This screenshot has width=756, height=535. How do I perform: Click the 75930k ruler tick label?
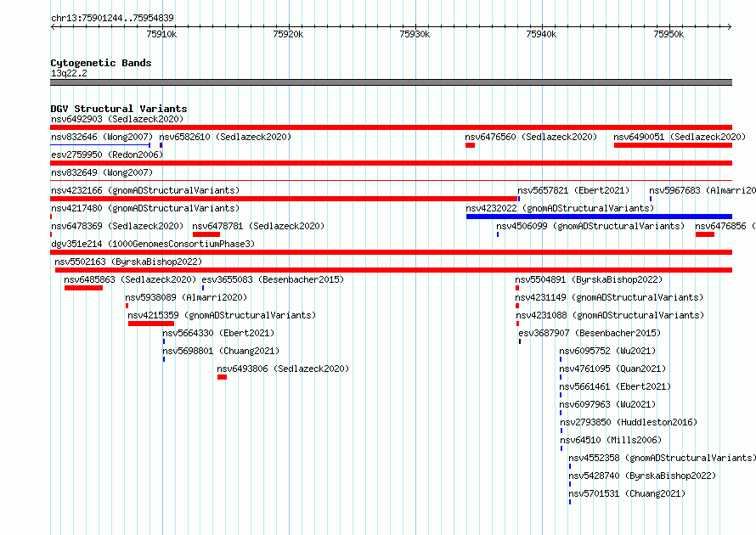coord(415,34)
